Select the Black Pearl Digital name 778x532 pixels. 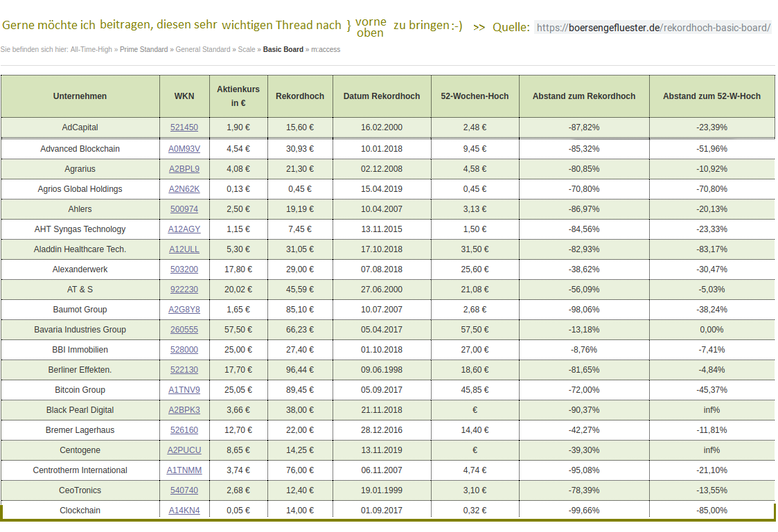click(x=80, y=410)
